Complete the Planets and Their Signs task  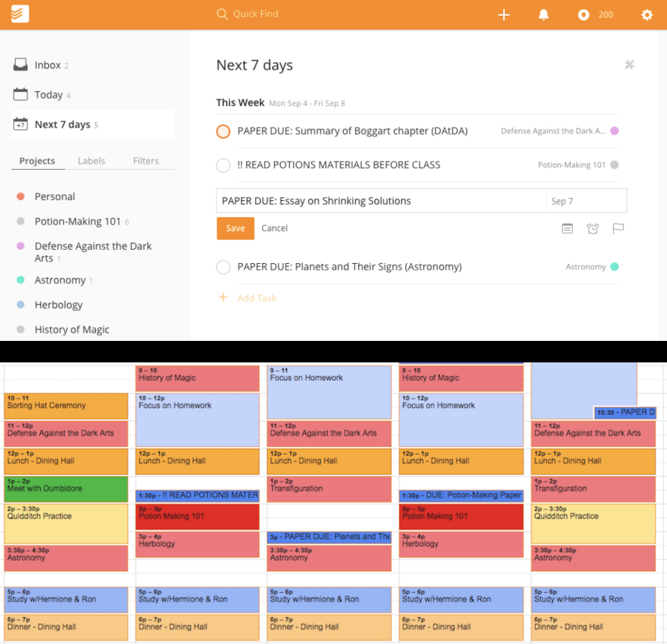(x=223, y=267)
